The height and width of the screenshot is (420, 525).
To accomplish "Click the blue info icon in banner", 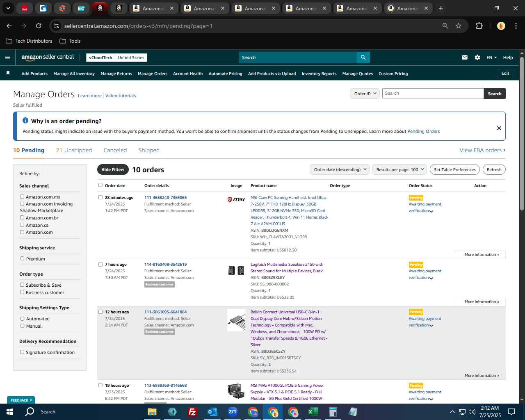I will [x=25, y=121].
